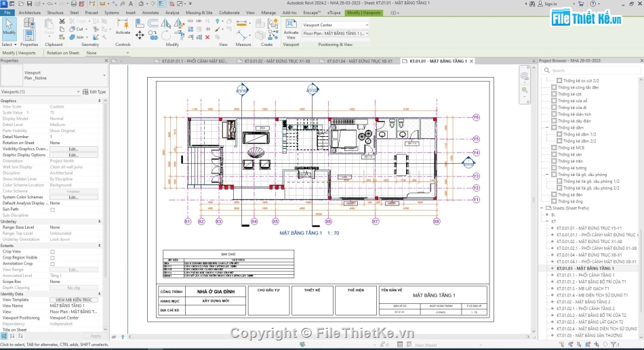Switch to KT.01.01.1 - PHỐI CẢNH MẶT ĐỨ... tab
This screenshot has height=350, width=644.
[190, 61]
